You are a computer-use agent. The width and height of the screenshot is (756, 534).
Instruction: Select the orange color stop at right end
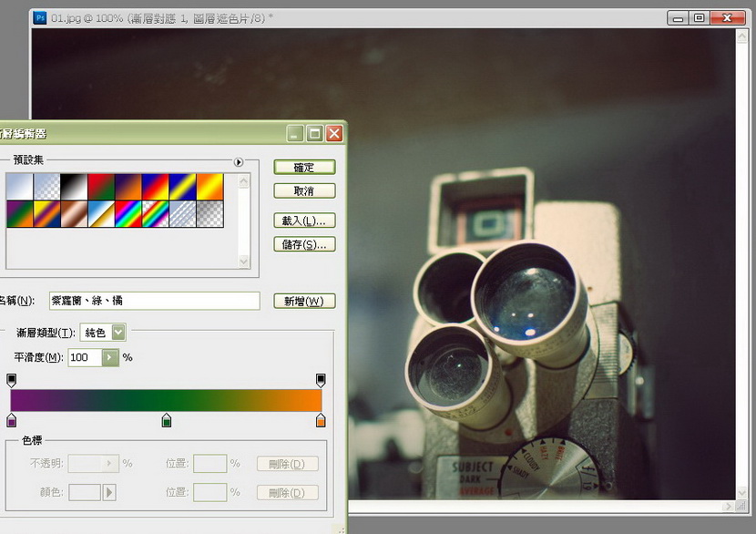[321, 420]
